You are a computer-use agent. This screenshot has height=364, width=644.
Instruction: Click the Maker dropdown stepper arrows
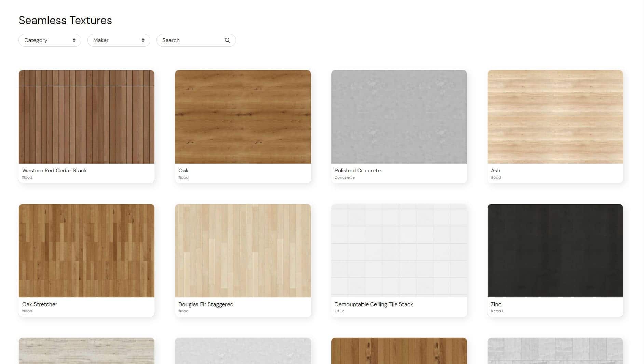click(143, 40)
